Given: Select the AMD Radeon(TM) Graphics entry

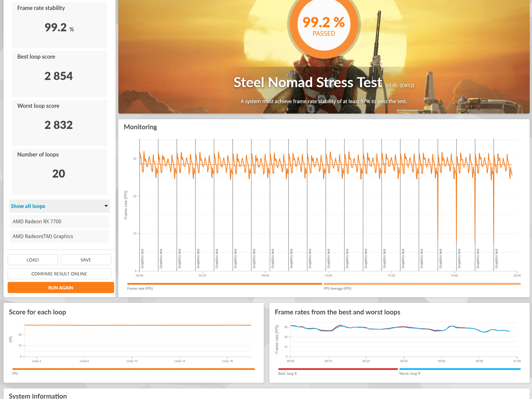Looking at the screenshot, I should coord(59,236).
